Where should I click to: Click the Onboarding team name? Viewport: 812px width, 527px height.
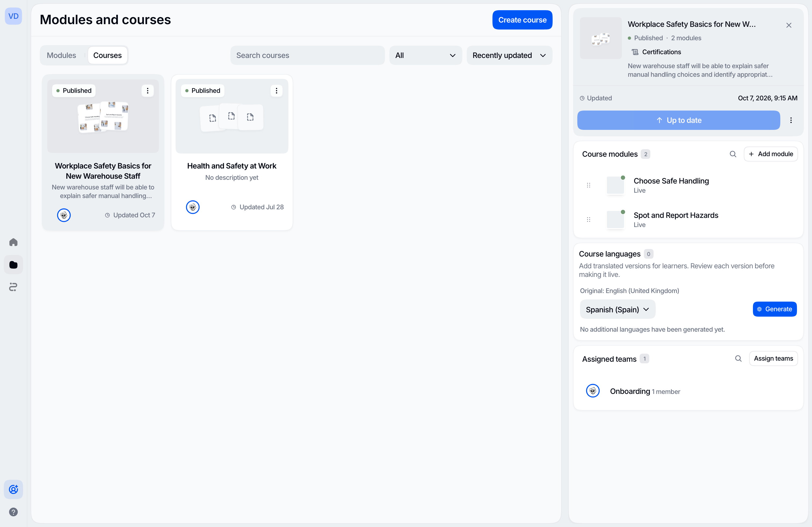tap(630, 391)
